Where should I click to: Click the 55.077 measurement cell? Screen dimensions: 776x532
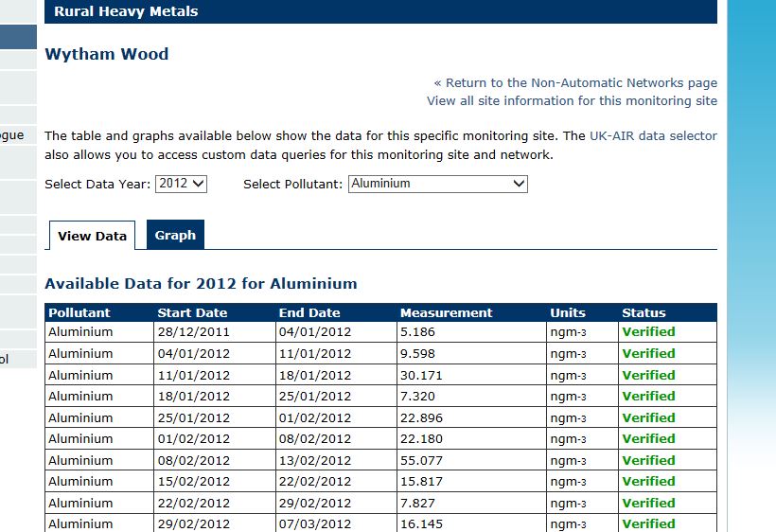pos(421,460)
